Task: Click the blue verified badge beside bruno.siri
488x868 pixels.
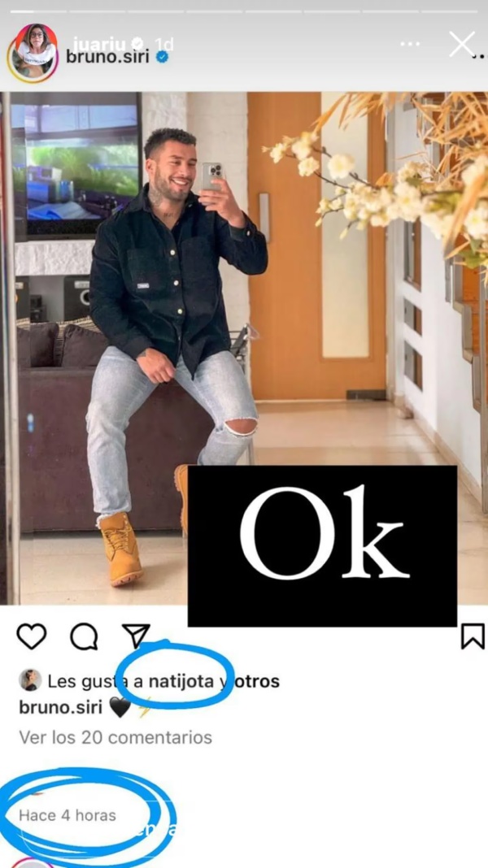Action: 162,58
